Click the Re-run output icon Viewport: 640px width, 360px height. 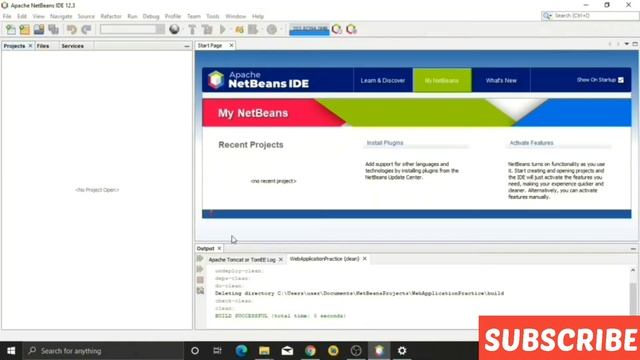coord(200,258)
